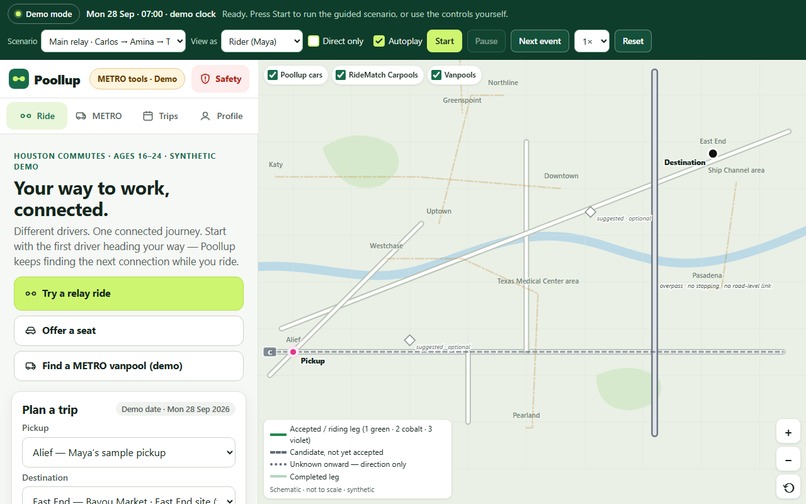Screen dimensions: 806x504
Task: Switch to the Ride tab
Action: point(37,116)
